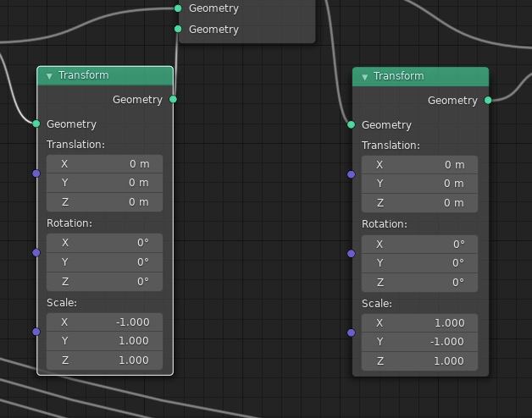Select Scale Z field in right Transform

(x=419, y=361)
